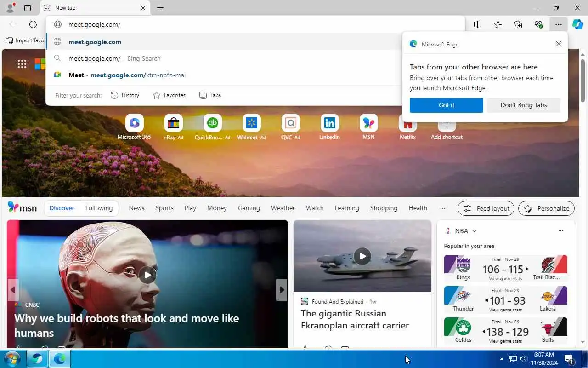Open Browser essentials heart icon

pos(538,24)
